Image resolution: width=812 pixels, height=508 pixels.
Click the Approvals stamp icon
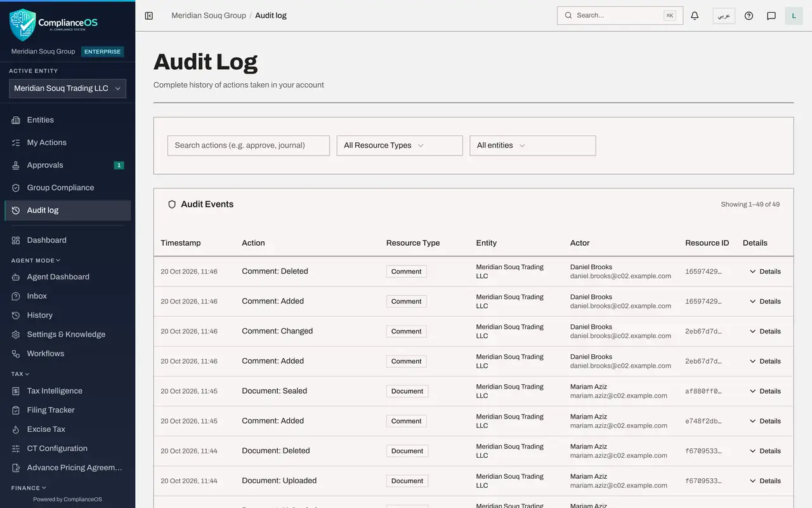(x=16, y=165)
